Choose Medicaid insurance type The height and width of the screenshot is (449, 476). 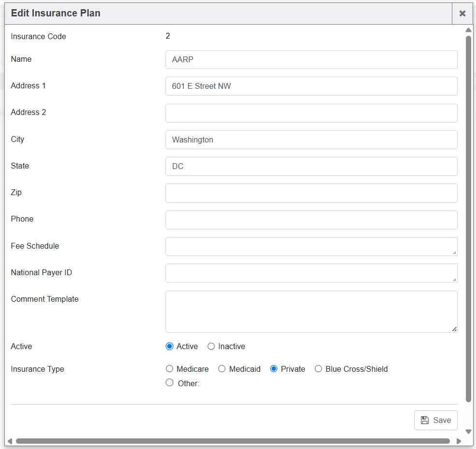222,369
